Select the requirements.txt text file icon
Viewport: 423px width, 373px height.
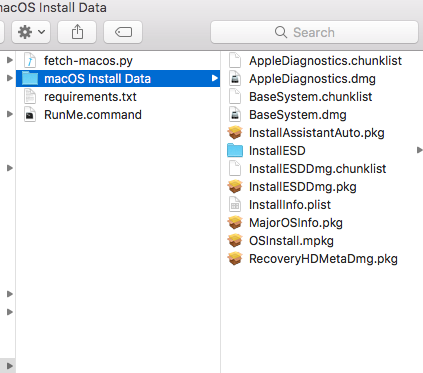[30, 97]
